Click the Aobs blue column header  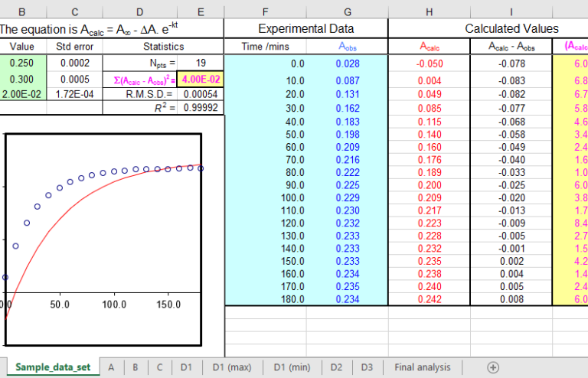[x=348, y=47]
